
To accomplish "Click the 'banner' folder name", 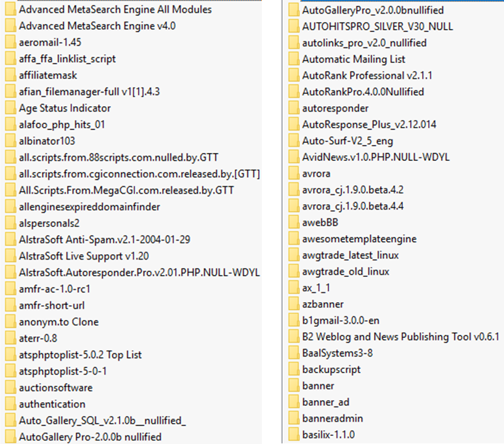I will click(318, 385).
